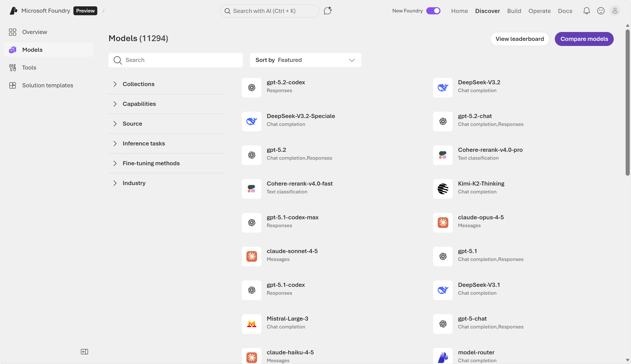The height and width of the screenshot is (364, 631).
Task: Click the Preview badge
Action: 85,11
